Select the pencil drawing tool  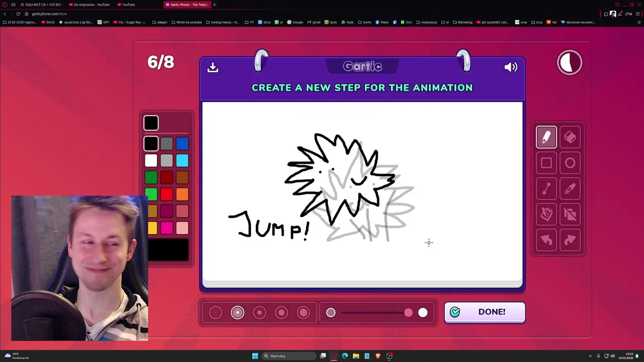(x=546, y=137)
